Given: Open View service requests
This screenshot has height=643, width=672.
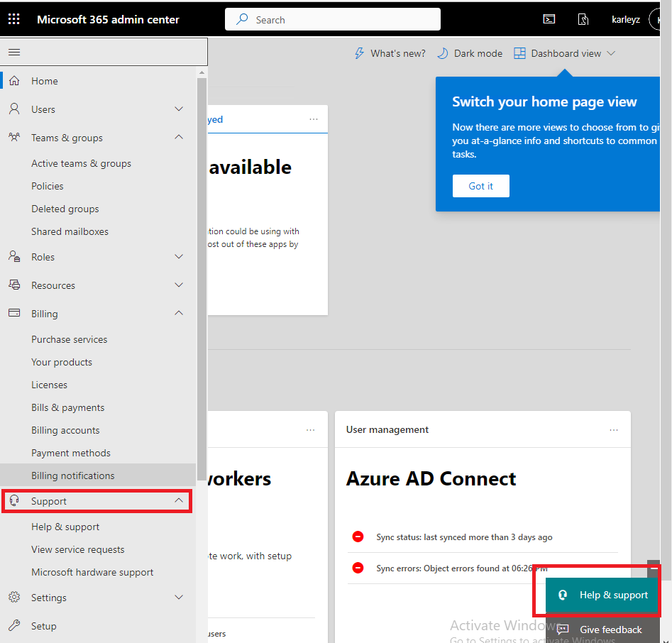Looking at the screenshot, I should [x=77, y=549].
